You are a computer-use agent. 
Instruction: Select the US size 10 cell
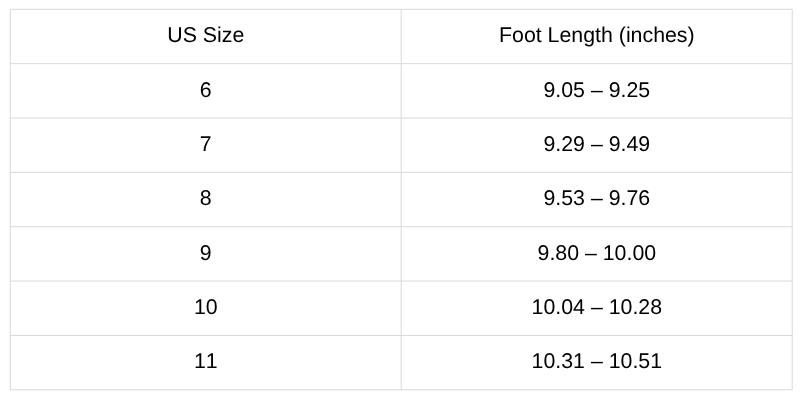click(206, 308)
